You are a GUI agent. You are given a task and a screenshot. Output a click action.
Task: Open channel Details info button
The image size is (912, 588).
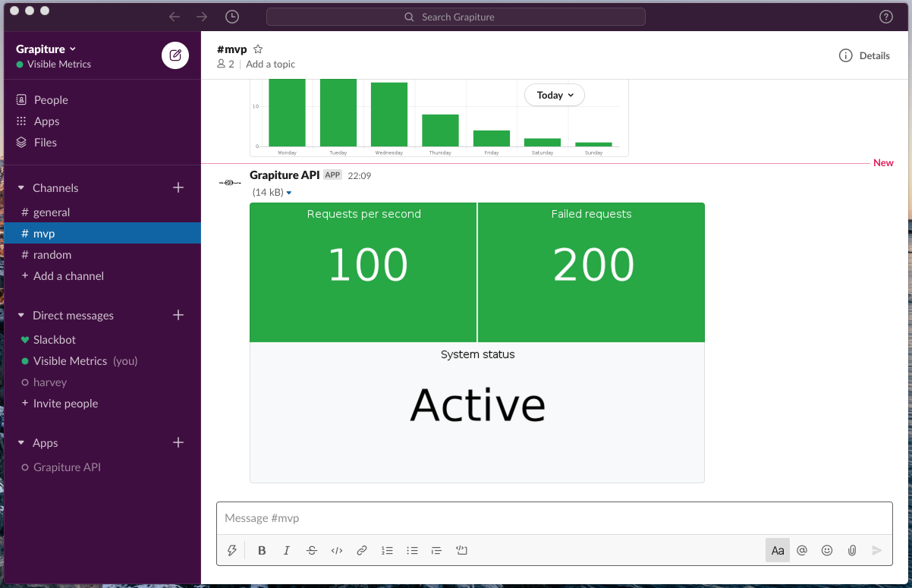pos(864,55)
